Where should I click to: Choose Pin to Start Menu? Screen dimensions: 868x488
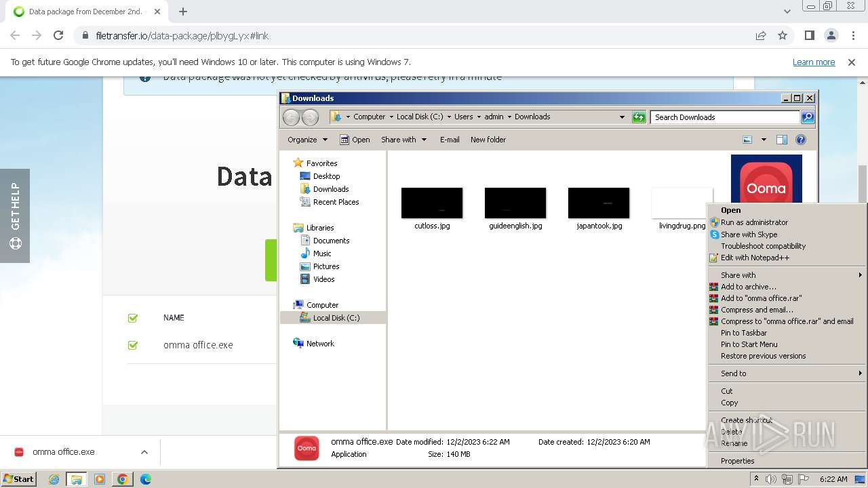point(787,344)
